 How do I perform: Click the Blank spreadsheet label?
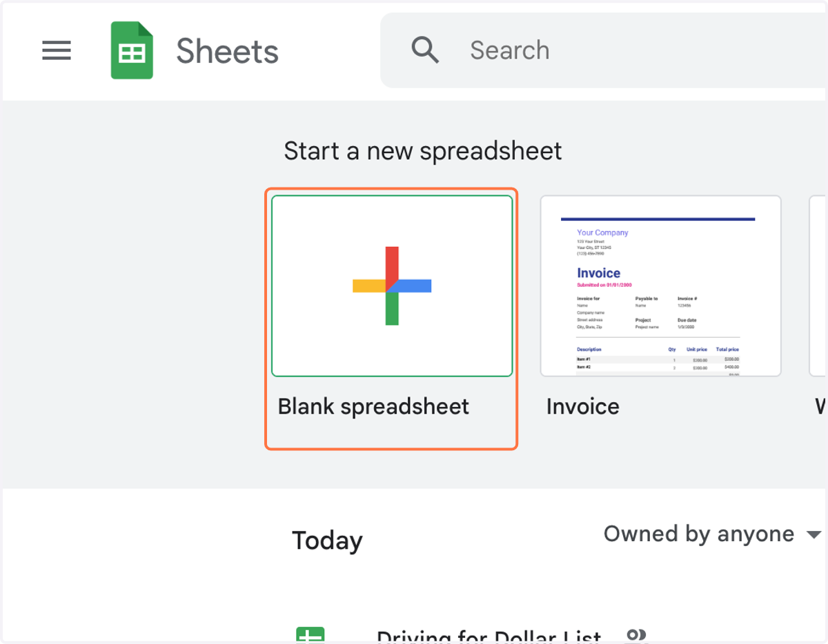coord(373,407)
